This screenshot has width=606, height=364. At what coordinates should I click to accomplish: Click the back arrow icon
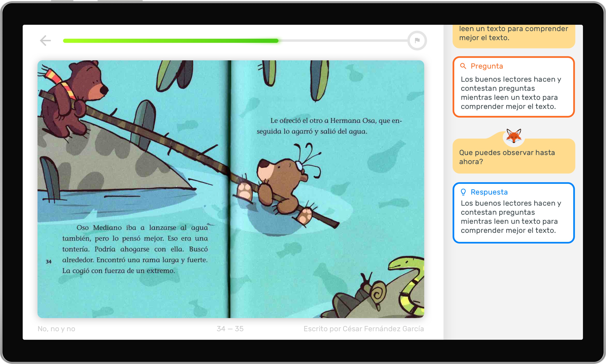pos(45,40)
